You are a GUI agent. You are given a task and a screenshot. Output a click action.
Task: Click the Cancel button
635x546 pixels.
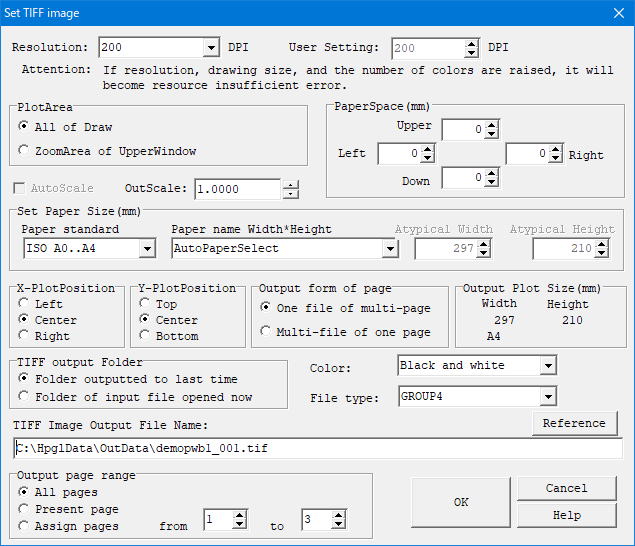tap(567, 488)
